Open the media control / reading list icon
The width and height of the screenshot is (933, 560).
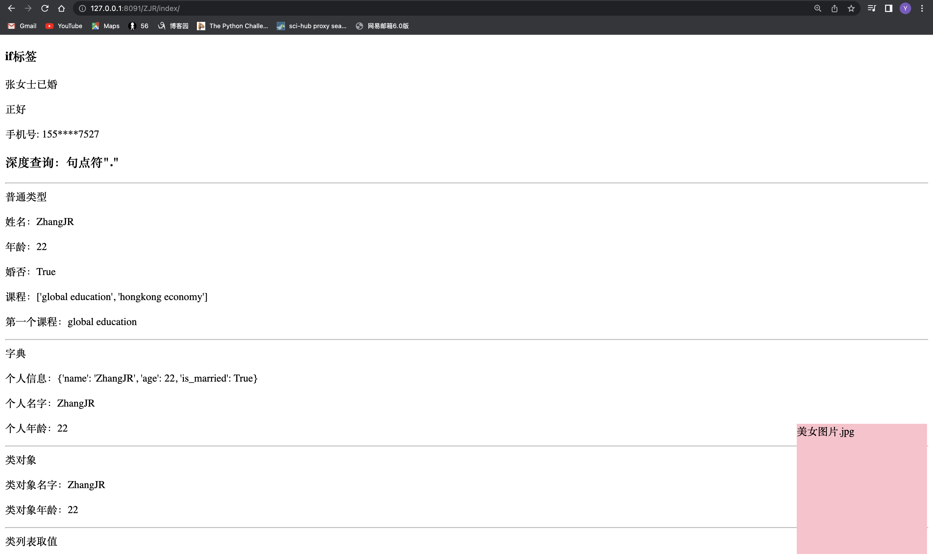872,8
